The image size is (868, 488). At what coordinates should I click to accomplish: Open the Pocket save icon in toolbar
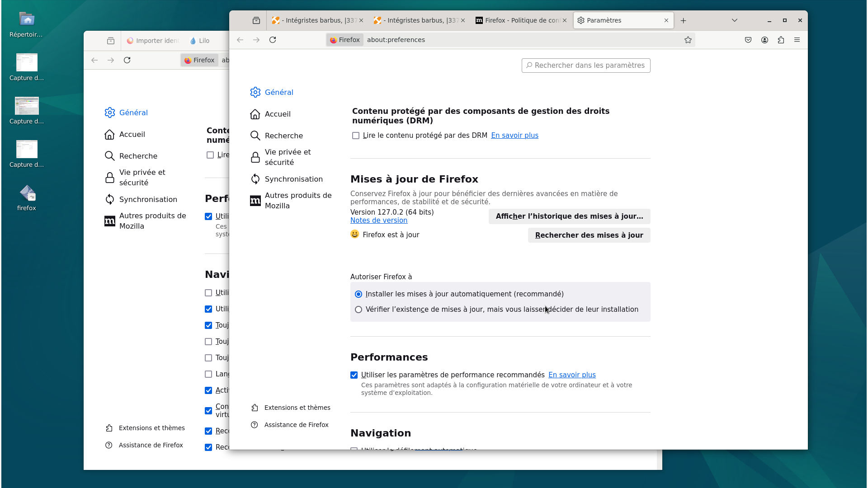point(748,40)
